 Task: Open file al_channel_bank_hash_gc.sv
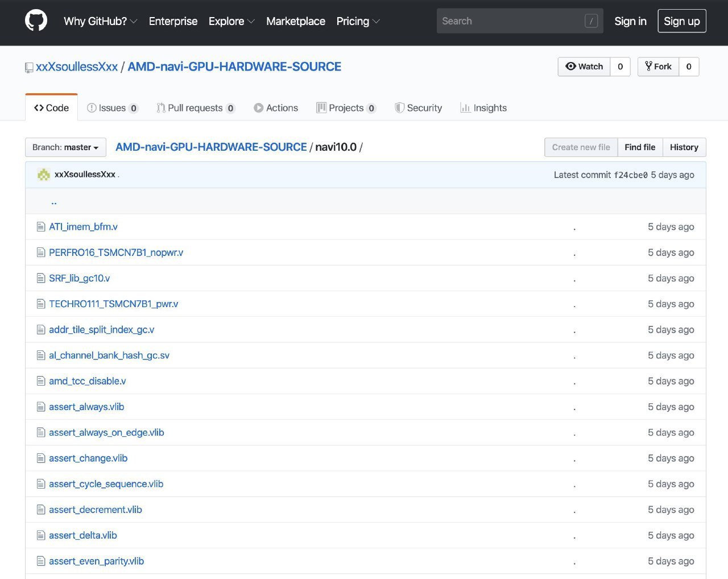pos(109,355)
